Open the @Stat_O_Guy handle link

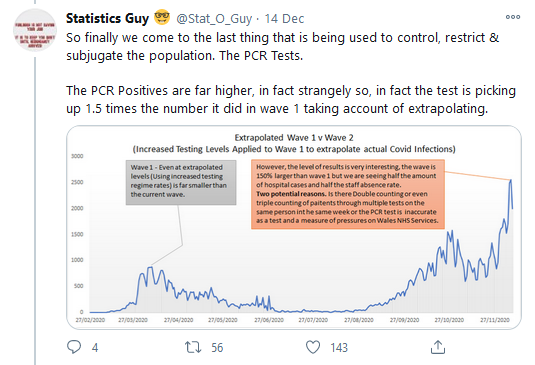[214, 18]
